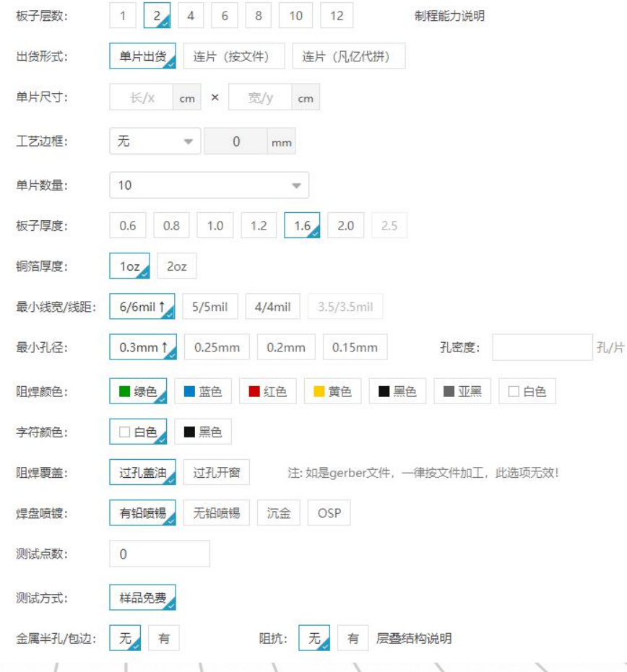Select yellow 黄色 solder mask color

[332, 391]
